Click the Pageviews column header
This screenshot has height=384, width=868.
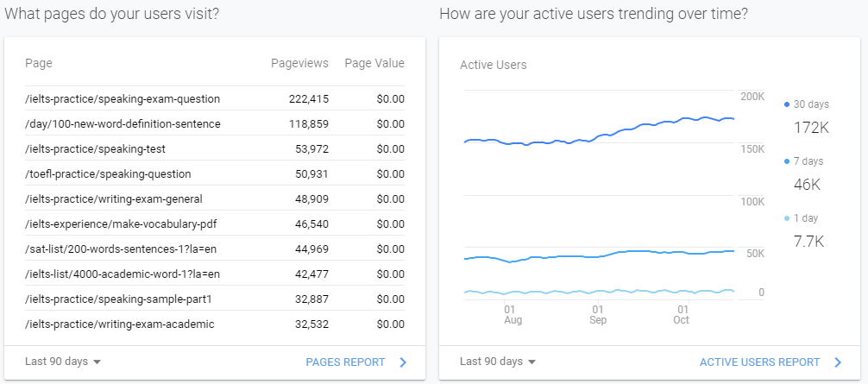point(299,64)
